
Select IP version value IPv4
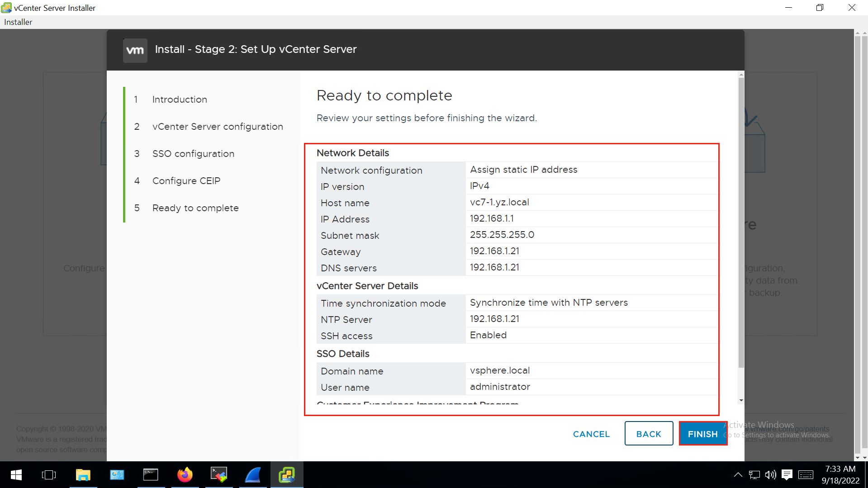click(479, 186)
